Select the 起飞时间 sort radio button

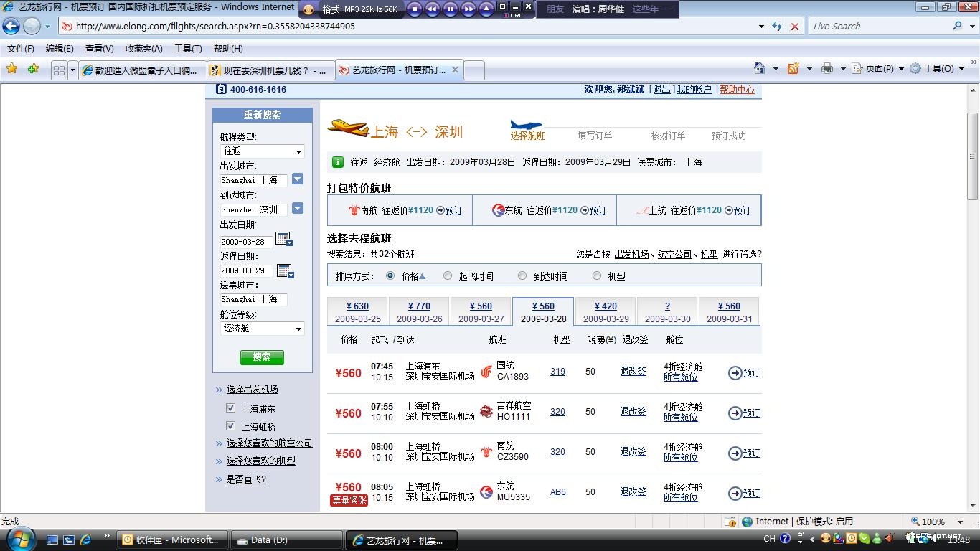tap(448, 275)
